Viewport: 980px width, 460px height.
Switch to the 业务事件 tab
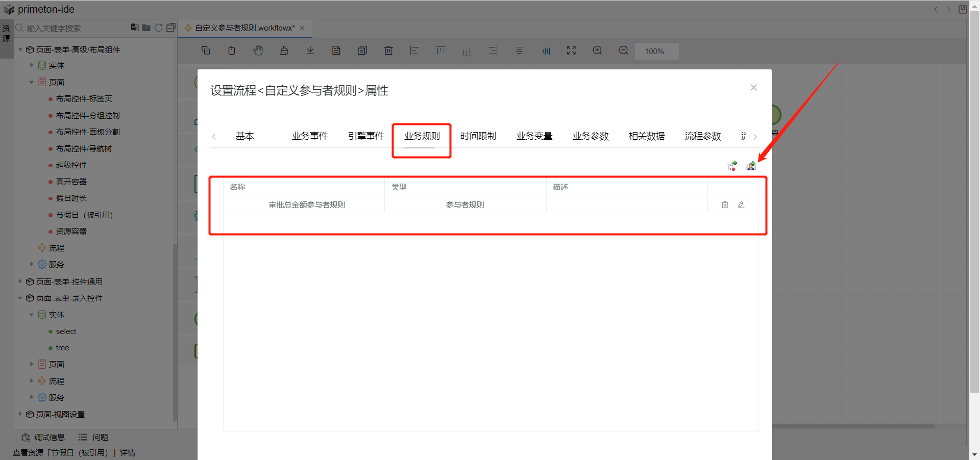pyautogui.click(x=309, y=136)
